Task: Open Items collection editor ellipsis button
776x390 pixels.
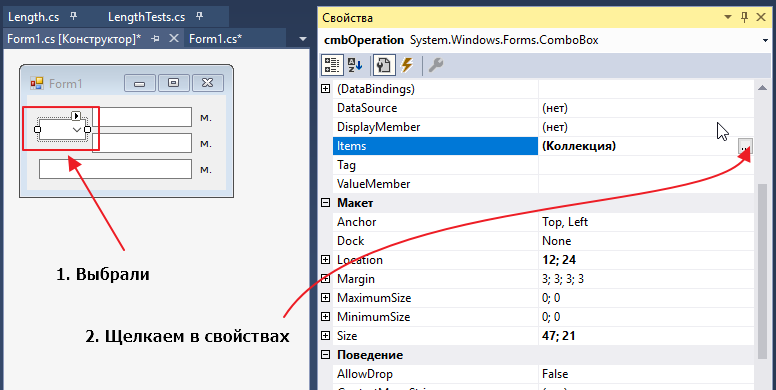Action: [x=745, y=146]
